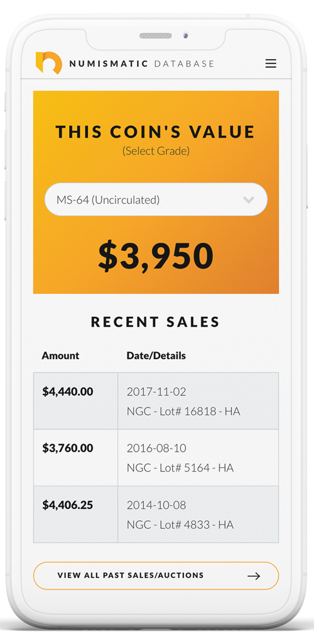Click the $3,950 coin value

156,257
